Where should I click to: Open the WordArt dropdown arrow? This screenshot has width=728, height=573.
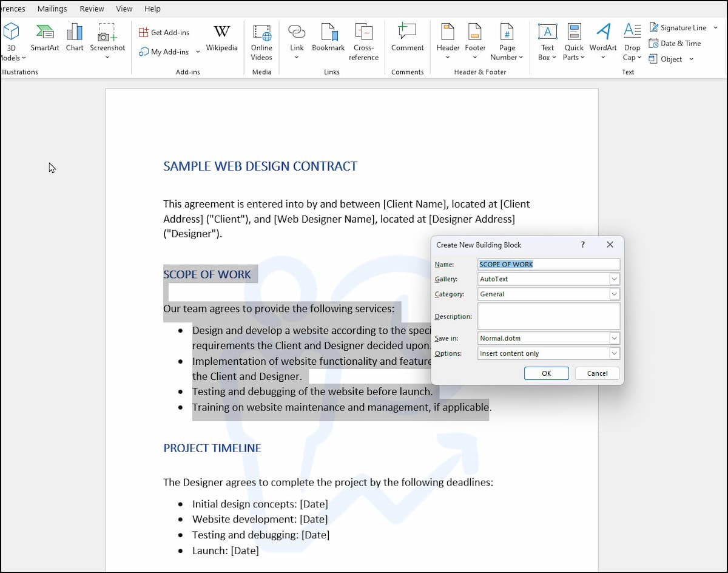coord(603,58)
